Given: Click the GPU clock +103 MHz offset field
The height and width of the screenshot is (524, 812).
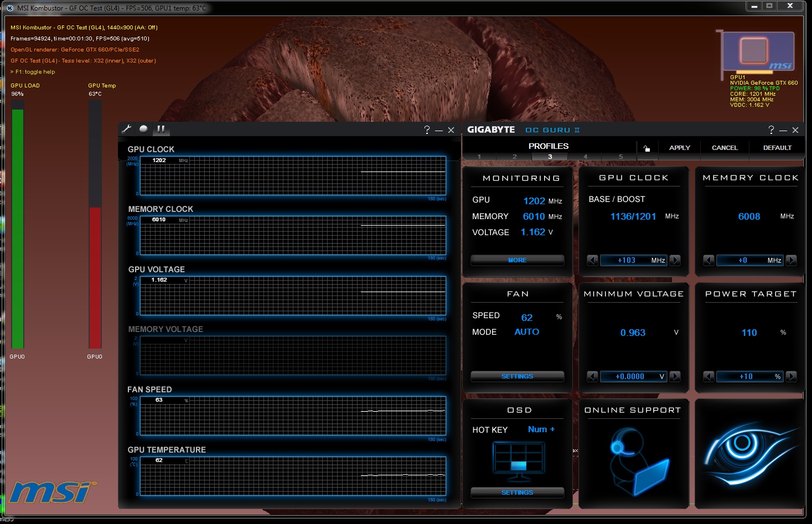Looking at the screenshot, I should point(634,260).
